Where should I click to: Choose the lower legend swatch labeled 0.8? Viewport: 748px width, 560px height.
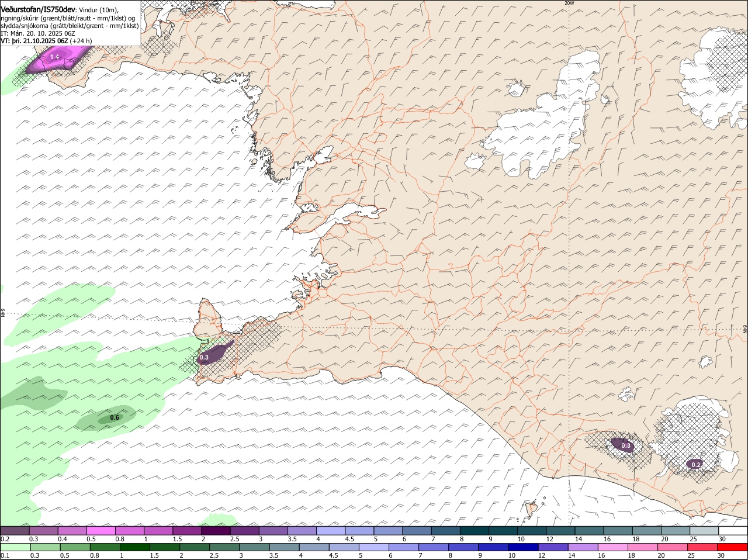click(x=105, y=547)
